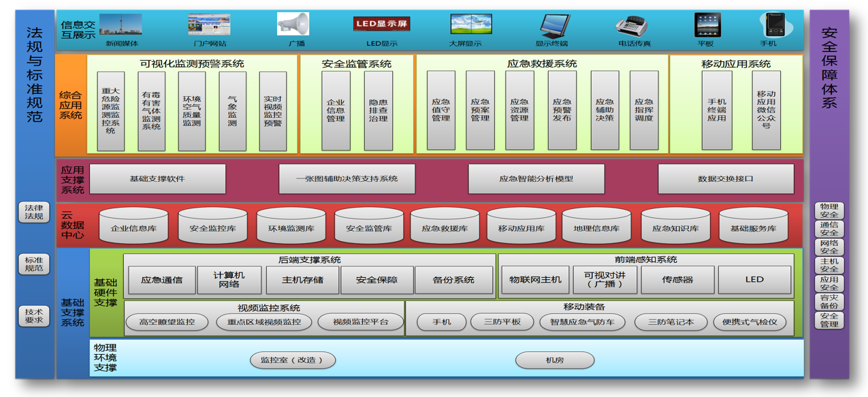Image resolution: width=868 pixels, height=397 pixels.
Task: Select the 显示终端 monitor icon
Action: [554, 27]
